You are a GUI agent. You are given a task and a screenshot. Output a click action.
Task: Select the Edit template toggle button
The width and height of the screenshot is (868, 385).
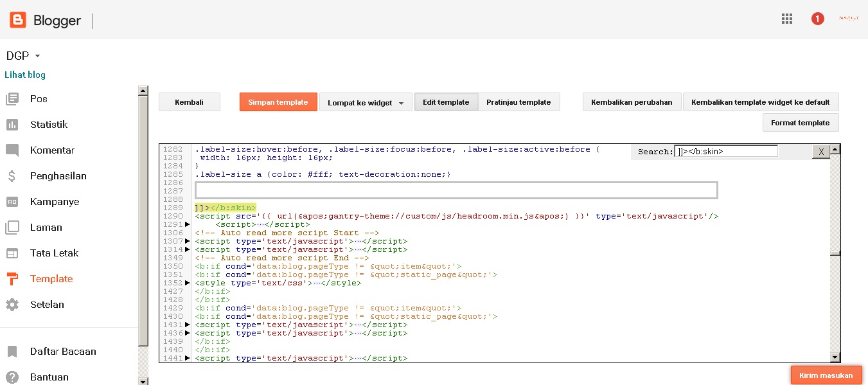pos(446,102)
